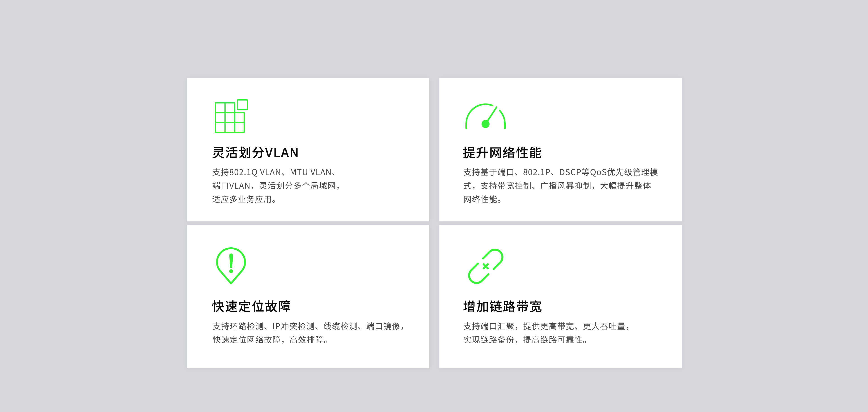Click the text 网络性能。
The image size is (868, 412).
[483, 199]
